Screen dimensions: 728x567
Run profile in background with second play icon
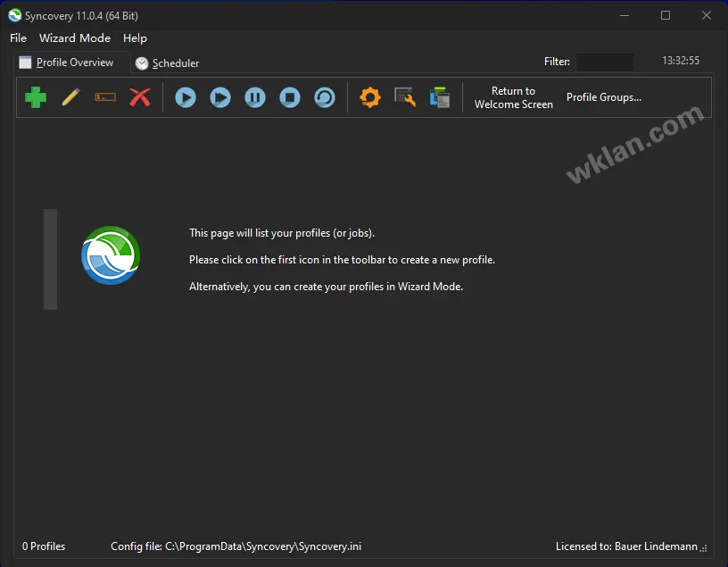(220, 97)
